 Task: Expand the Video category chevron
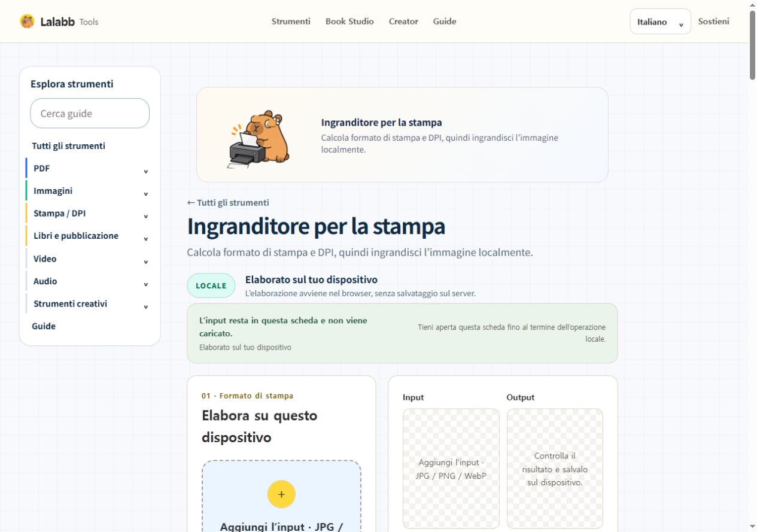click(145, 262)
